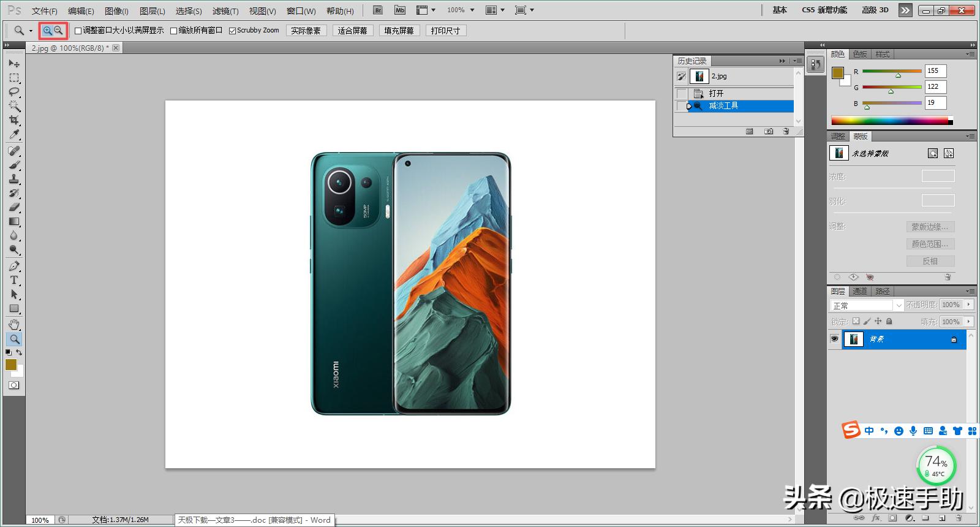Launch Bridge with the Br icon

(x=378, y=10)
